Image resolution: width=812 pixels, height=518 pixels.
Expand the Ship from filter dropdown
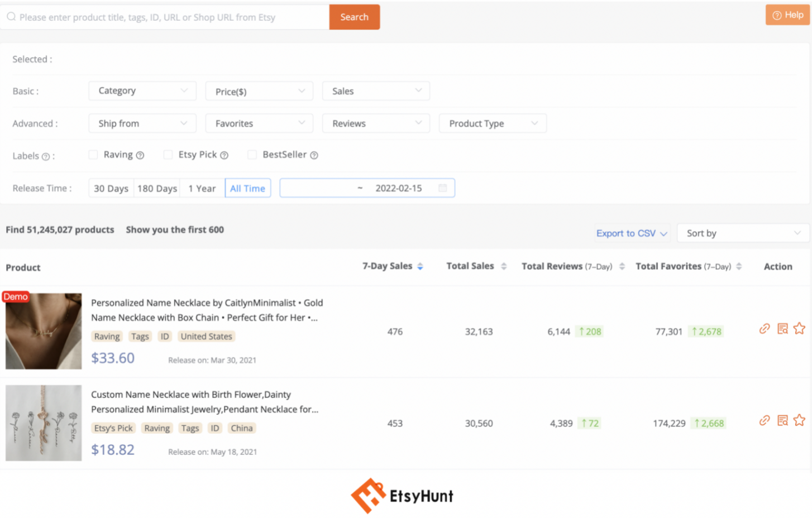pos(142,123)
